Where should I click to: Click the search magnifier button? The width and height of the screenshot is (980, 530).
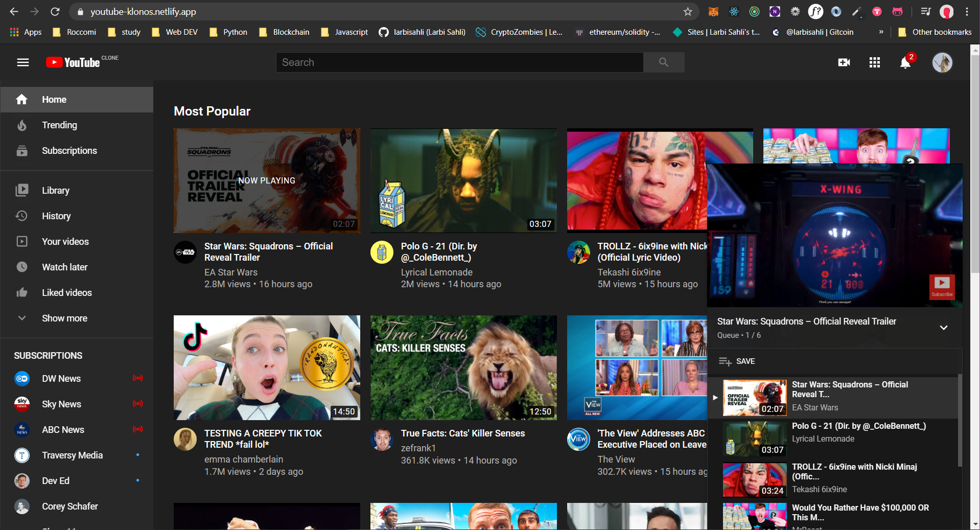click(x=664, y=62)
